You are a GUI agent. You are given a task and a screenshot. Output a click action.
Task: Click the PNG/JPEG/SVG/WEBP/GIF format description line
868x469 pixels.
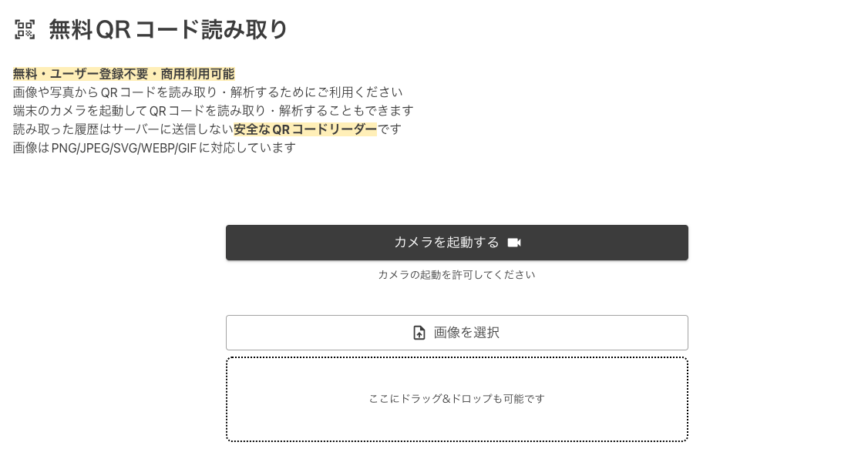click(153, 147)
